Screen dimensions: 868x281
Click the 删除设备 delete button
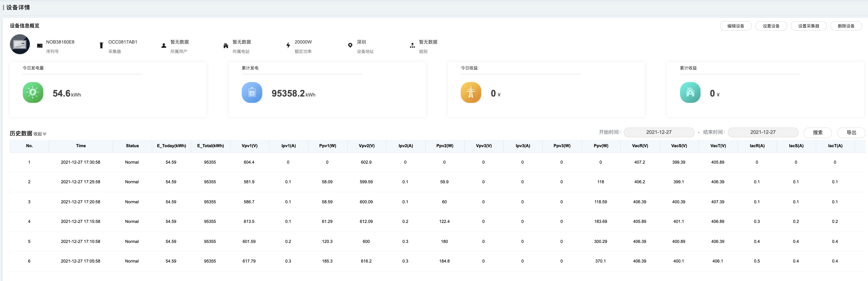coord(846,26)
